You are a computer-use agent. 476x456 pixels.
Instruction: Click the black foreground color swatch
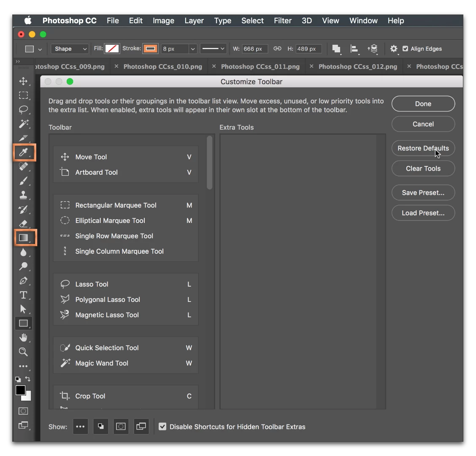[x=20, y=391]
